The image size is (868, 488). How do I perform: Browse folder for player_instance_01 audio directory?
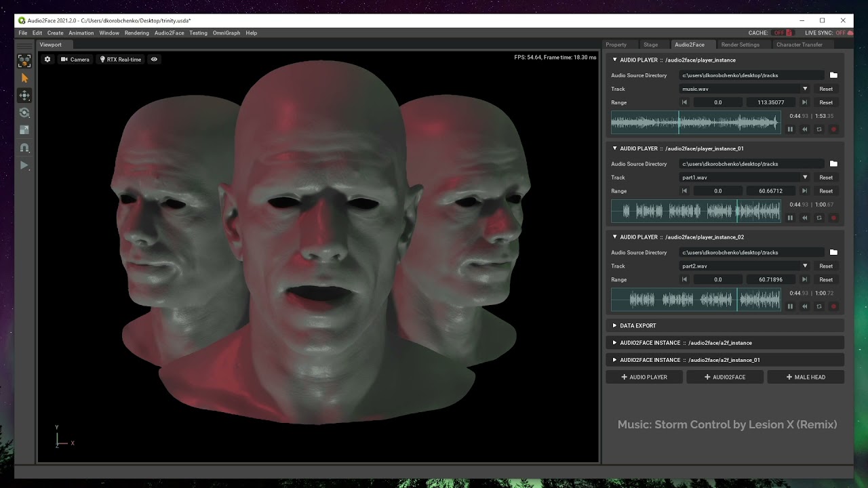(x=833, y=164)
